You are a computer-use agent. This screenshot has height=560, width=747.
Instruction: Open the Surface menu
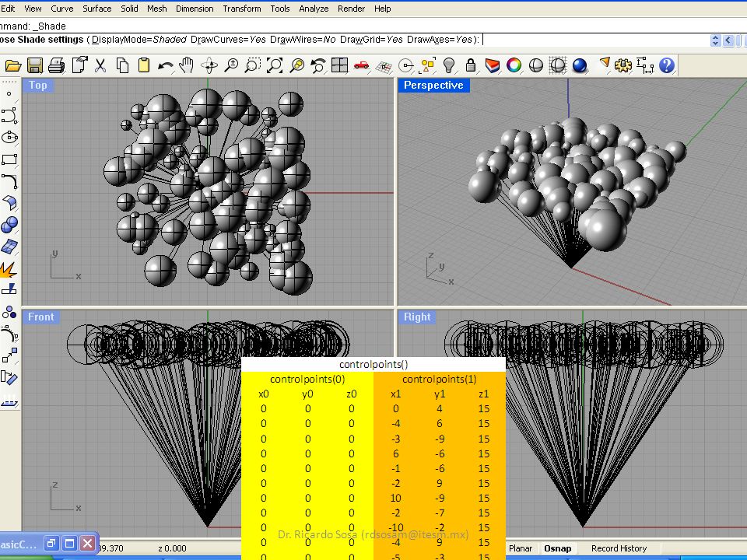coord(97,9)
